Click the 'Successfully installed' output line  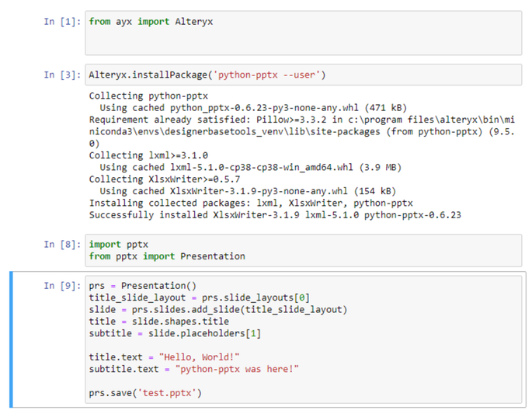[x=275, y=215]
